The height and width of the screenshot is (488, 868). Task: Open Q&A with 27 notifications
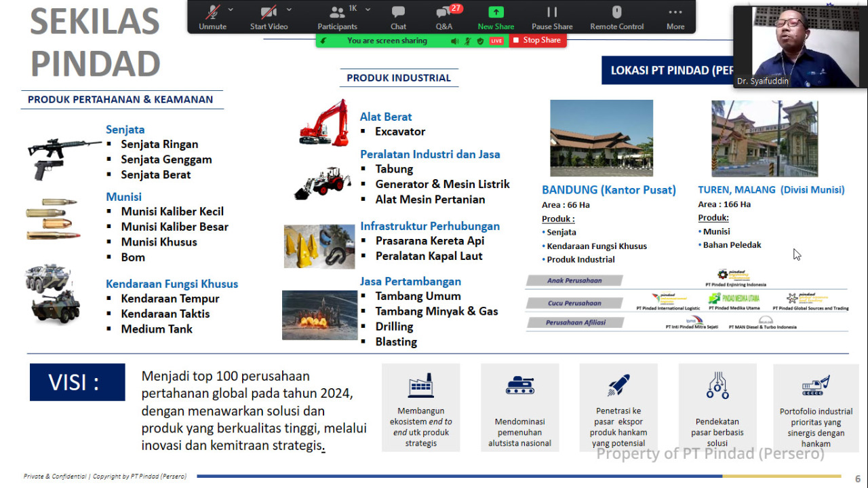[x=444, y=16]
